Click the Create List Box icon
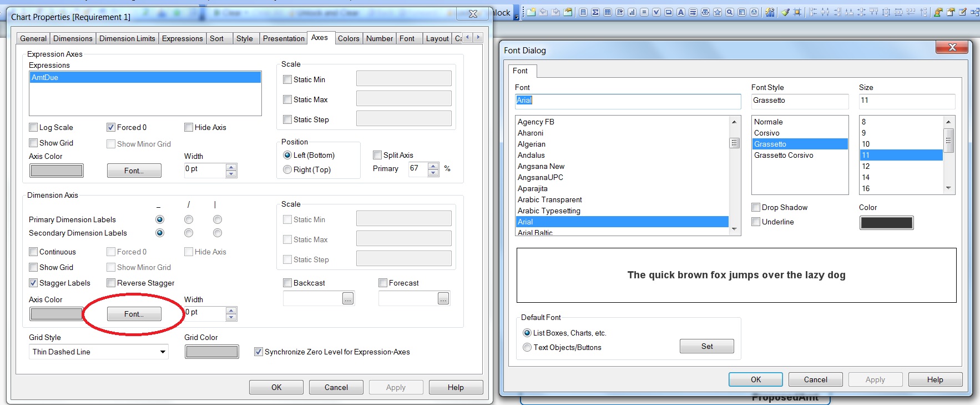The width and height of the screenshot is (980, 405). (583, 12)
